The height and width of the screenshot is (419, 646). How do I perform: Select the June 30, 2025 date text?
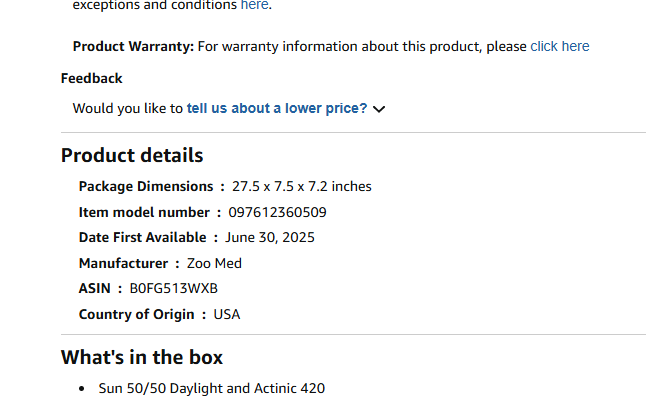pyautogui.click(x=270, y=237)
